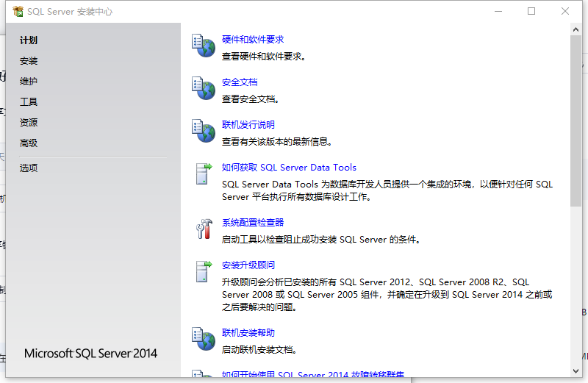Open the 硬件和软件要求 link

click(253, 40)
